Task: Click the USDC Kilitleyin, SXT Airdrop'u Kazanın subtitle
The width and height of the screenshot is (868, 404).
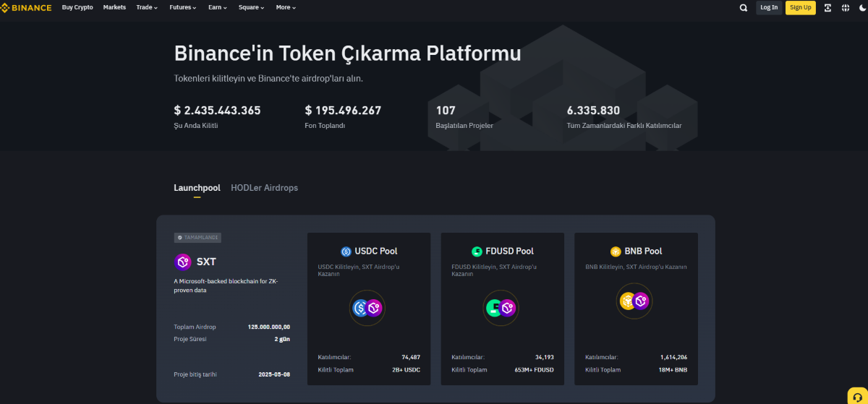Action: click(x=359, y=270)
